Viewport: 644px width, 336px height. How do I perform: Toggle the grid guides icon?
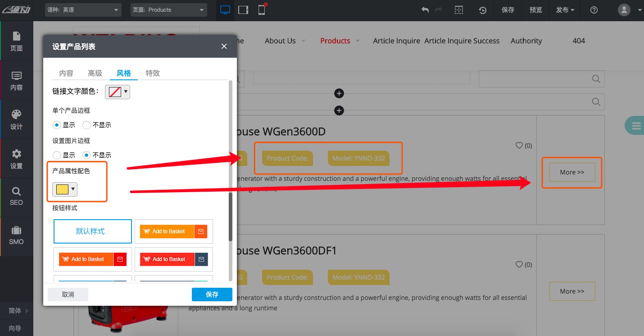[x=458, y=10]
